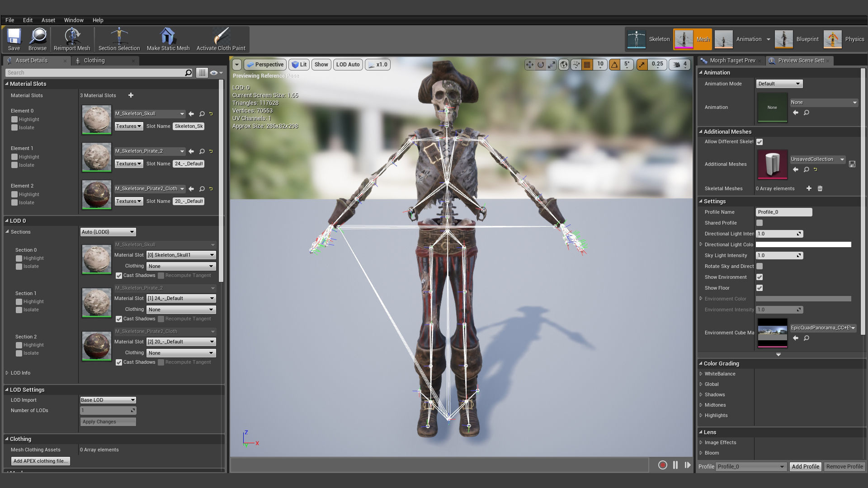Open camera speed setting

[679, 65]
